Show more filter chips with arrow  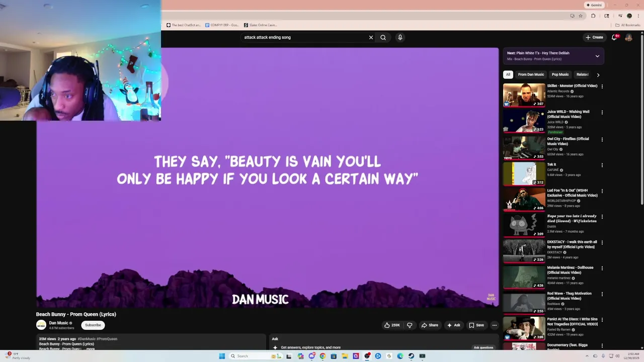click(598, 74)
